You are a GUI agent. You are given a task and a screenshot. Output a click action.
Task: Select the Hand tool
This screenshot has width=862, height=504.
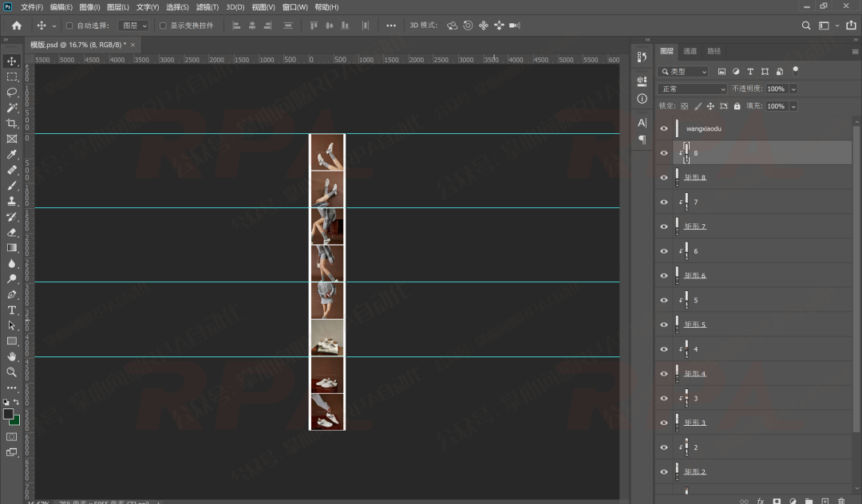pyautogui.click(x=12, y=356)
